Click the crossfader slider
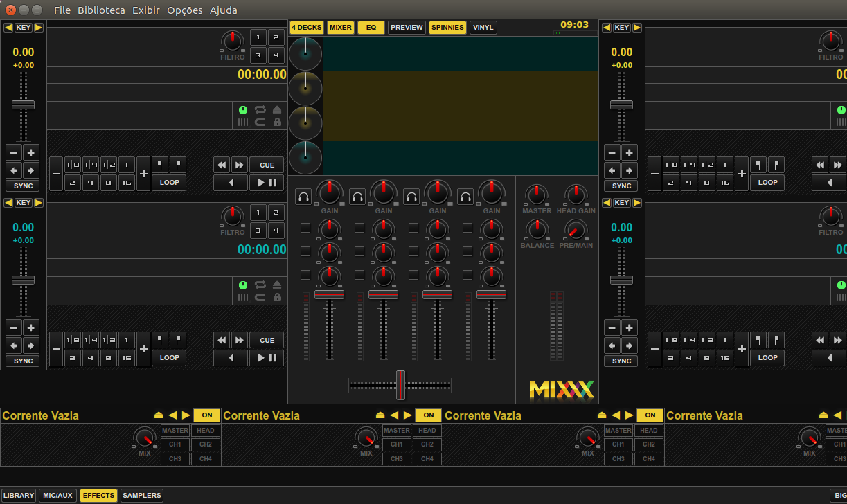The height and width of the screenshot is (504, 847). 400,386
